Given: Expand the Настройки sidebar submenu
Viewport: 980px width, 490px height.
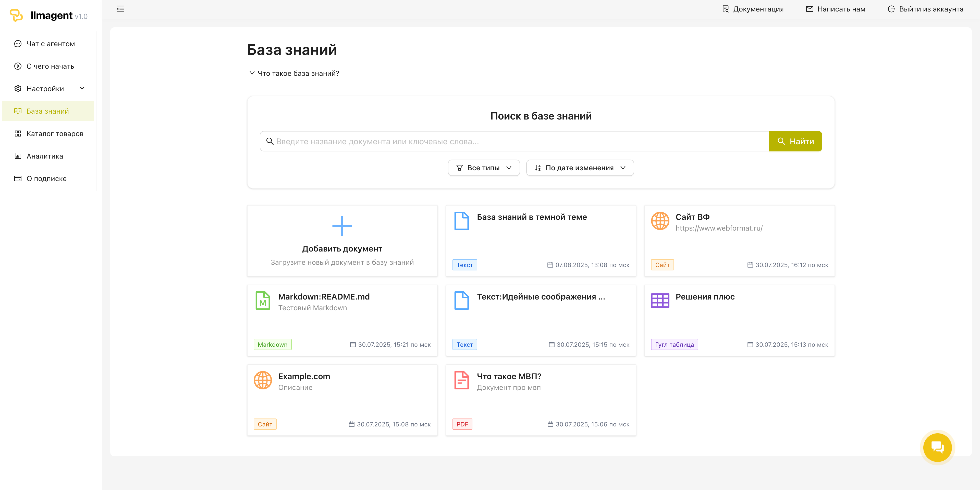Looking at the screenshot, I should pyautogui.click(x=82, y=88).
